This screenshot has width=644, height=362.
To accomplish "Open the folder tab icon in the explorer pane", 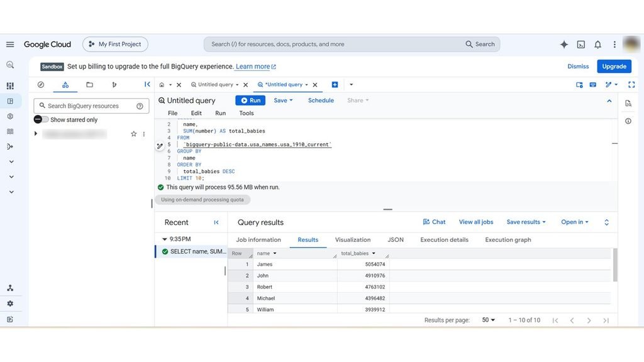I will point(89,85).
